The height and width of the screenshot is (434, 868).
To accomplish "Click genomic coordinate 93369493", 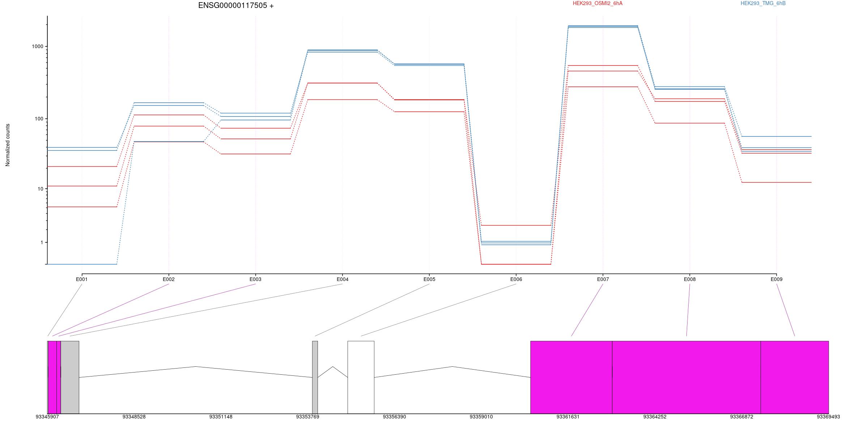I will 829,417.
